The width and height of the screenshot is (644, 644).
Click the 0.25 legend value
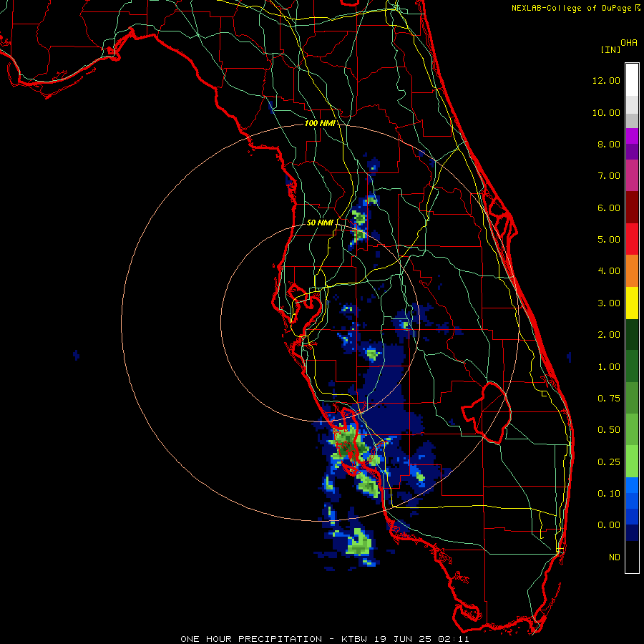609,462
